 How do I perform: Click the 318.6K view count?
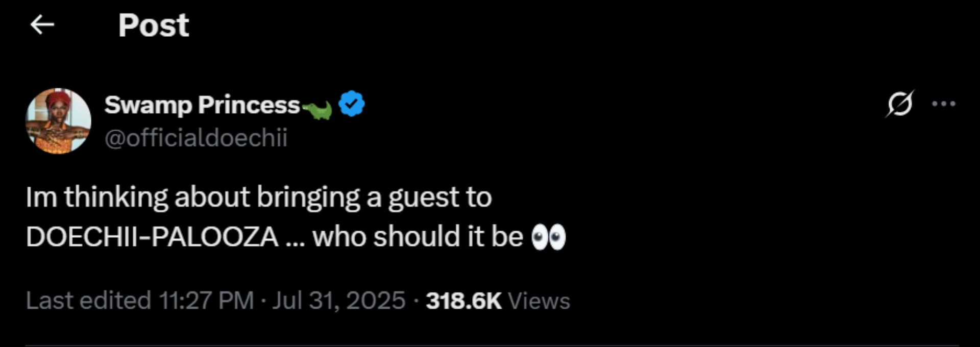tap(463, 301)
